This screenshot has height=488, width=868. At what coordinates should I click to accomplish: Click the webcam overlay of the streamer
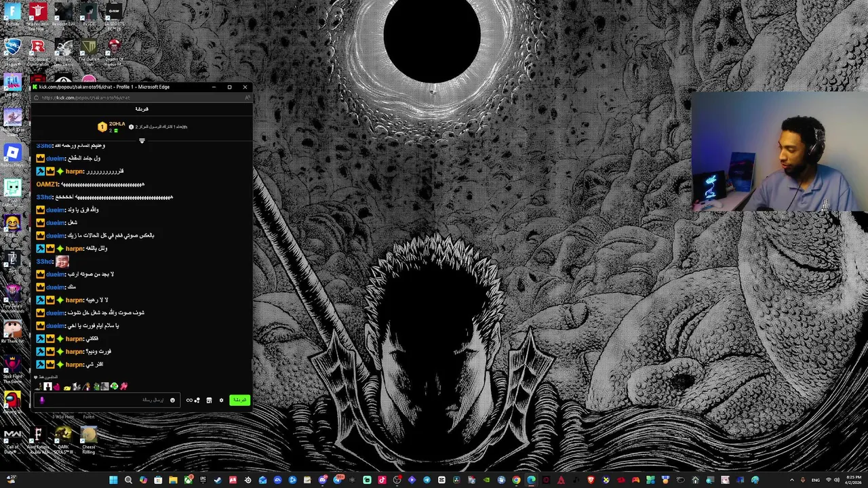pyautogui.click(x=779, y=152)
